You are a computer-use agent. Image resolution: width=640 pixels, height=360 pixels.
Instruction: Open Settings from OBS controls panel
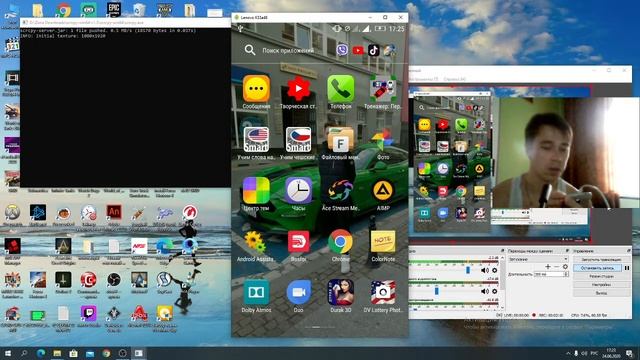click(x=601, y=284)
